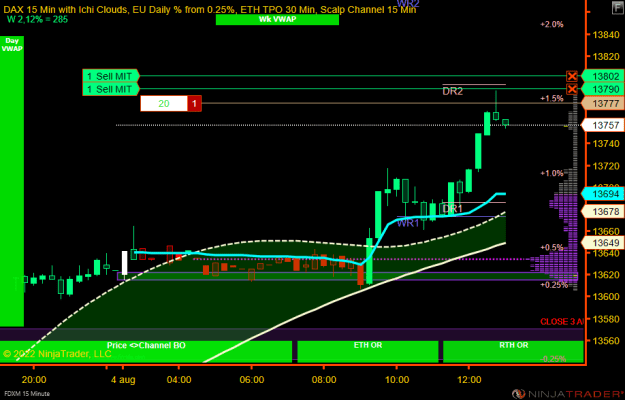This screenshot has height=400, width=625.
Task: Click the +0.25% percentage level label
Action: click(x=554, y=285)
